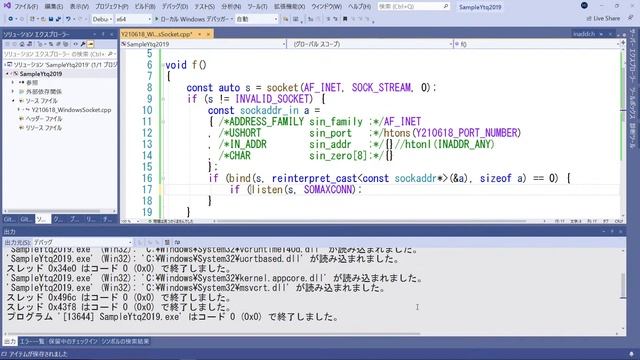
Task: Click the undo toolbar icon
Action: point(68,19)
